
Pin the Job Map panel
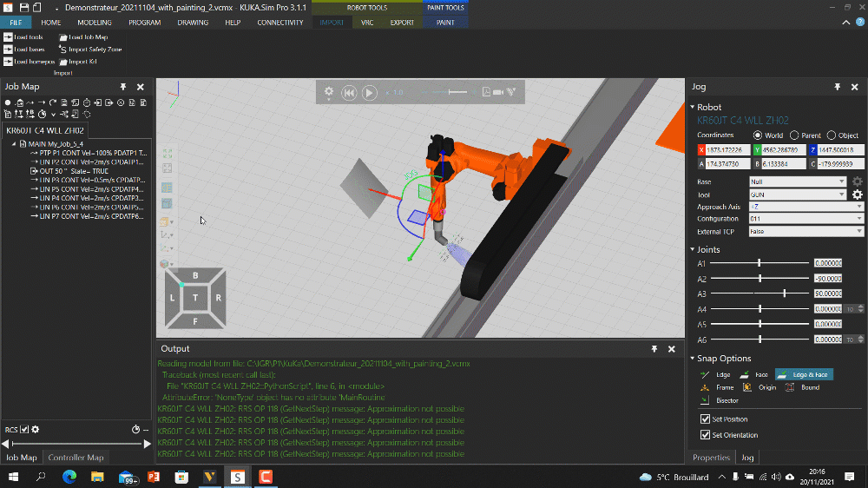pos(123,87)
